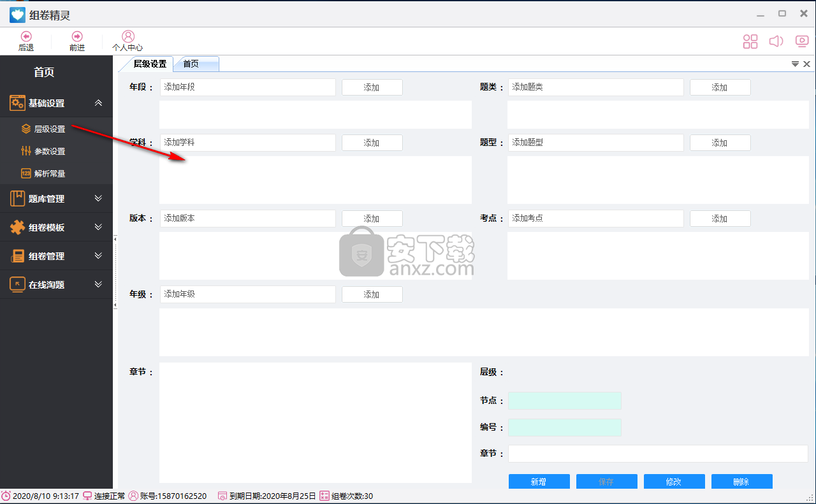The height and width of the screenshot is (504, 816).
Task: Click the 章节 text field at bottom right
Action: (658, 454)
